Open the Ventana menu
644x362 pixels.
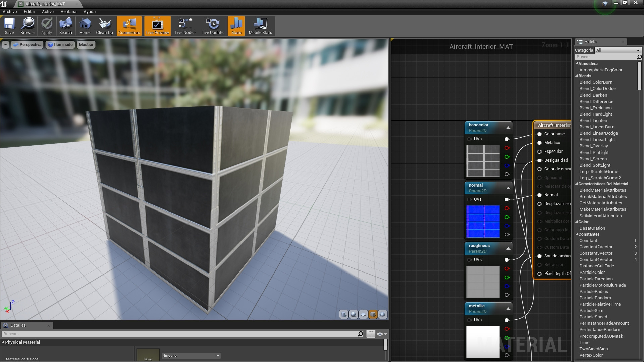click(x=68, y=11)
